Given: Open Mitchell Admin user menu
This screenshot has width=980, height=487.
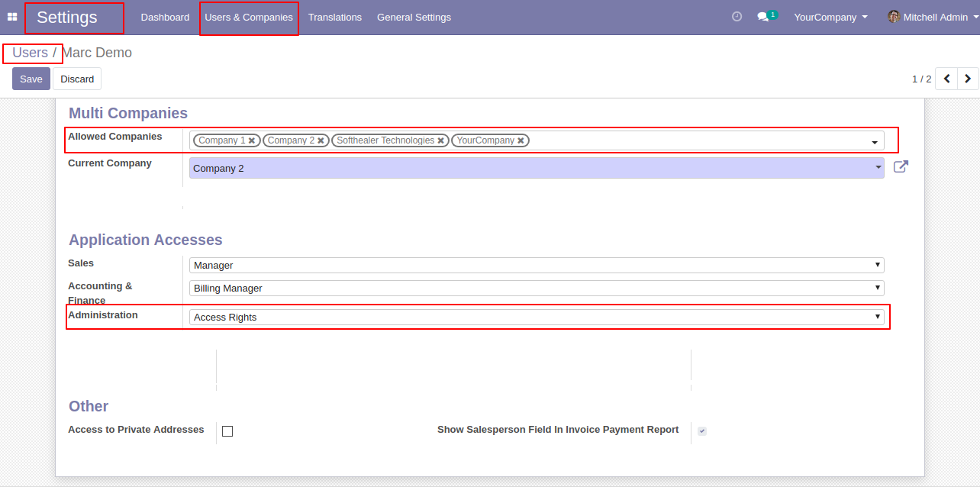Looking at the screenshot, I should click(x=933, y=17).
